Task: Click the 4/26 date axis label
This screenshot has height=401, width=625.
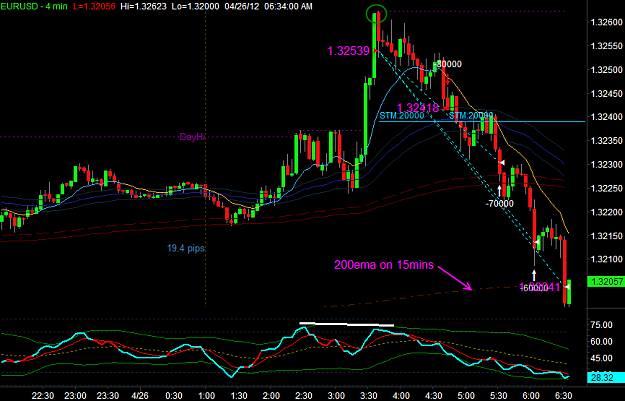Action: (x=140, y=396)
